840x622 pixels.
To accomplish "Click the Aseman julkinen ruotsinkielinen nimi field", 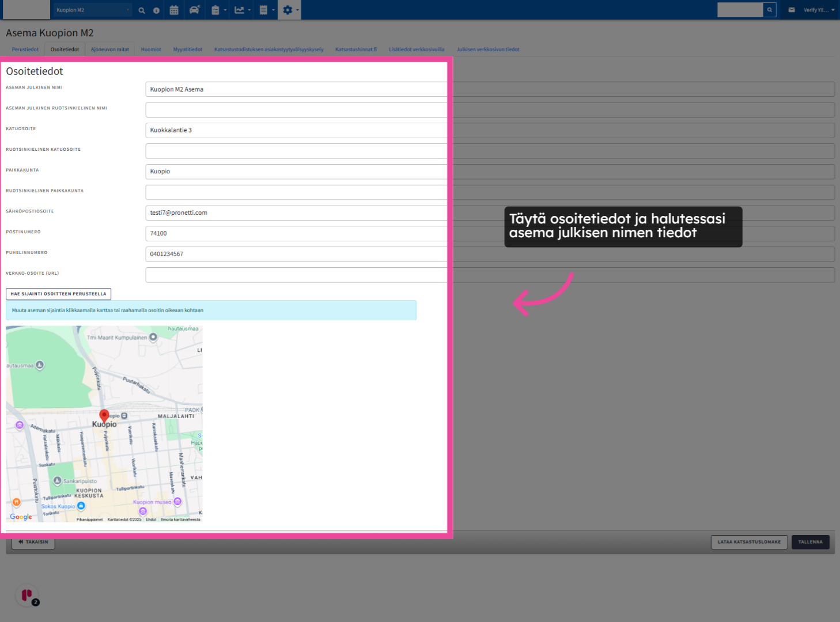I will [x=490, y=110].
